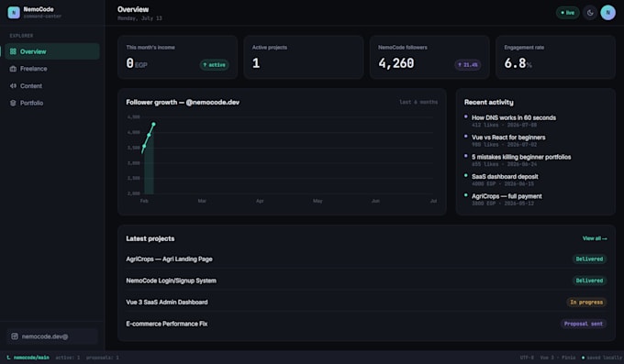This screenshot has height=364, width=624.
Task: Open the Content megaphone icon
Action: tap(13, 86)
